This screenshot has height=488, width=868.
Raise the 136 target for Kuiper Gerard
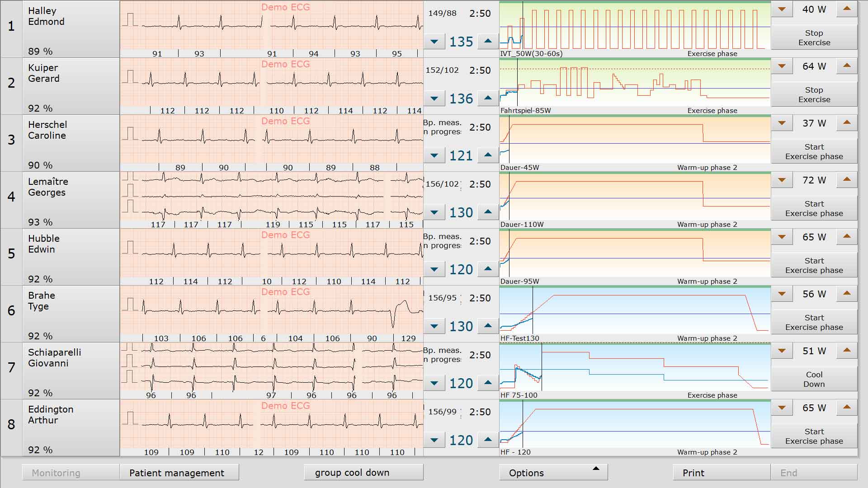coord(488,99)
